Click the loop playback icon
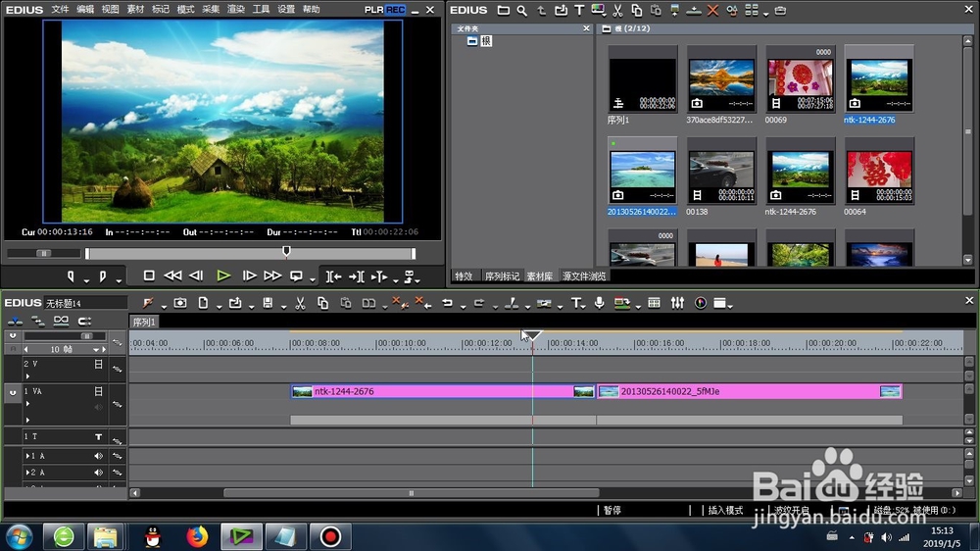Viewport: 980px width, 551px height. coord(296,275)
